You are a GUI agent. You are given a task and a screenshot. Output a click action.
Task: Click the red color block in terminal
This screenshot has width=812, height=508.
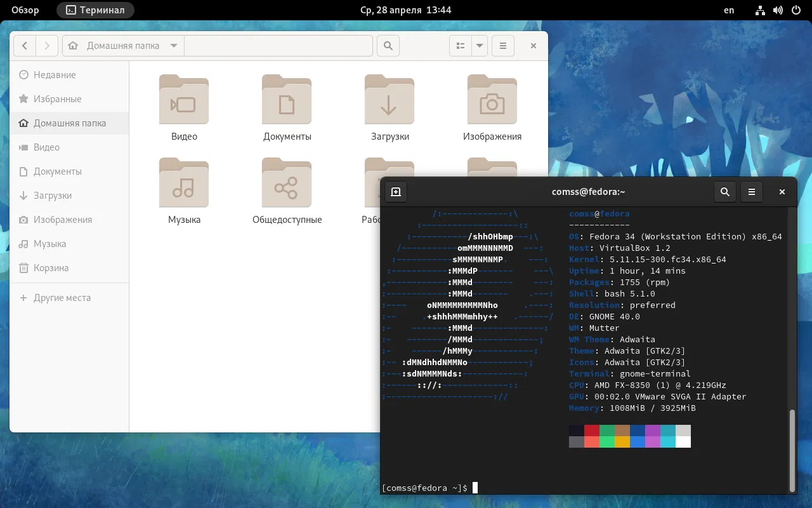592,431
